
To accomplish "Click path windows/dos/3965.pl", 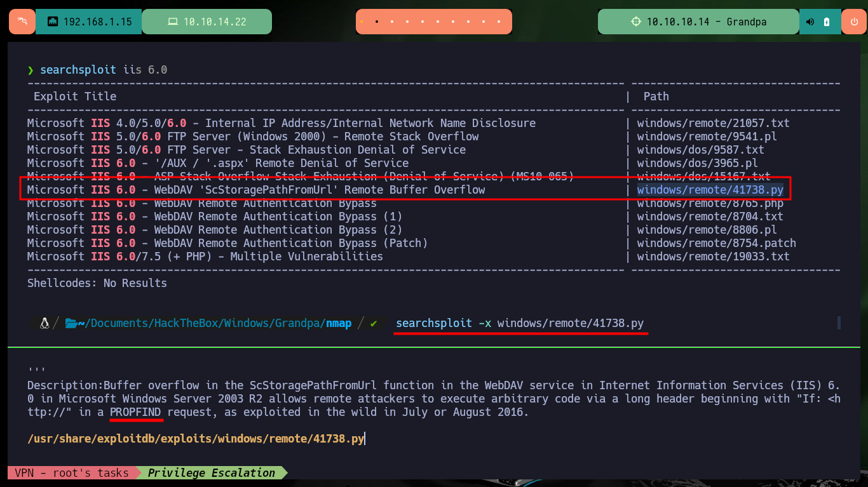I will pos(698,163).
